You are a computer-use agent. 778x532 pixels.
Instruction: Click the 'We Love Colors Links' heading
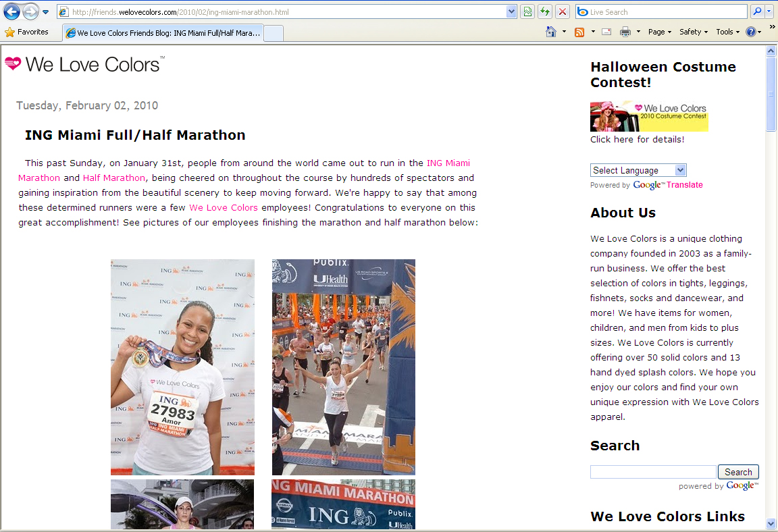point(667,516)
